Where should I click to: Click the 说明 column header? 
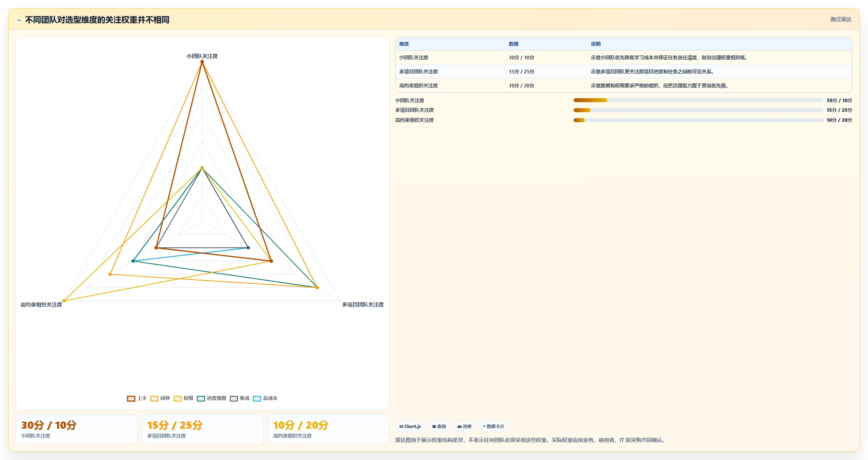595,44
